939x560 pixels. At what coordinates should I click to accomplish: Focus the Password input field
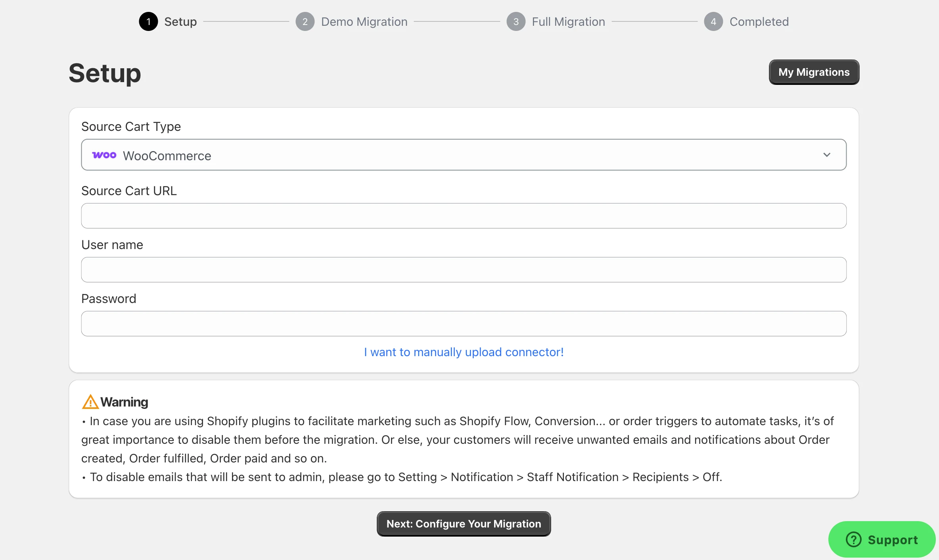[464, 324]
